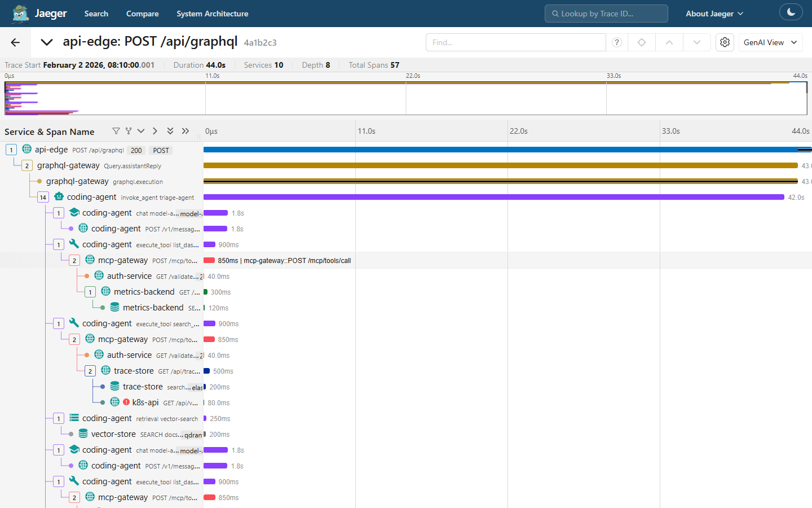Click database icon of metrics-backend SE span
812x508 pixels.
(114, 307)
